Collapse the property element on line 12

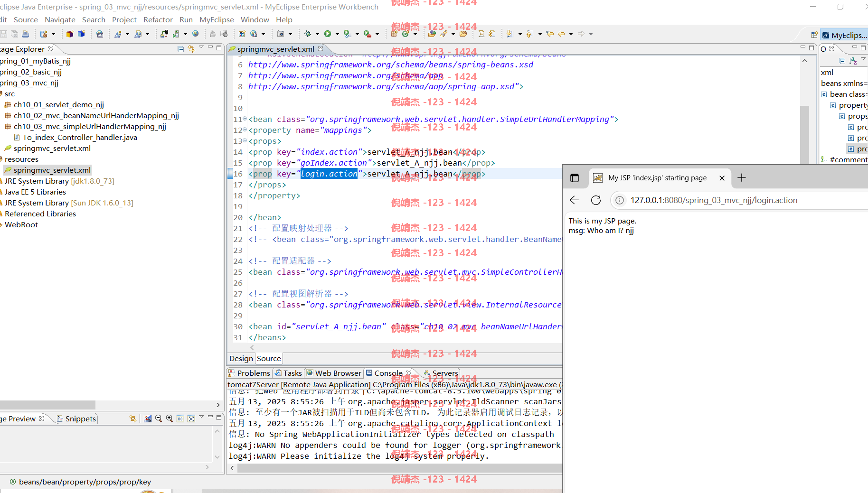[245, 130]
